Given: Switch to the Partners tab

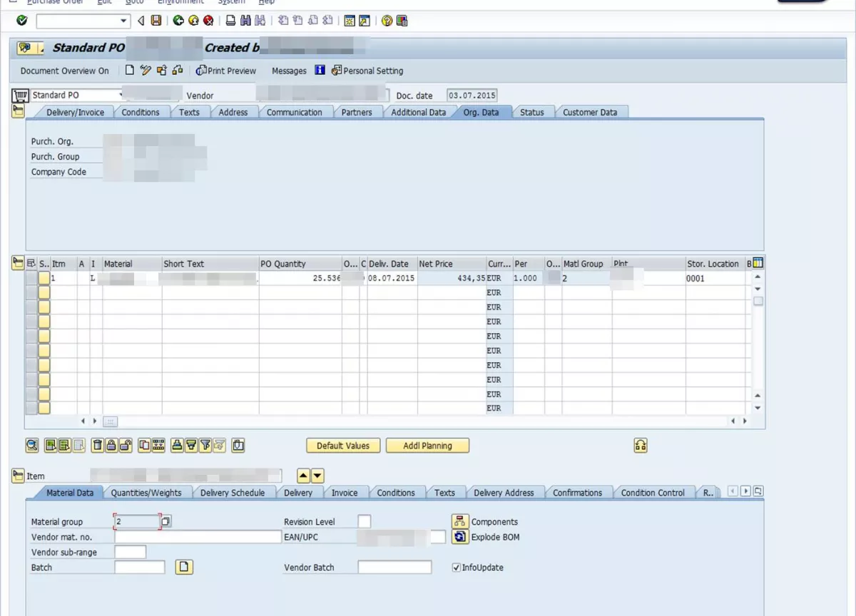Looking at the screenshot, I should coord(357,112).
